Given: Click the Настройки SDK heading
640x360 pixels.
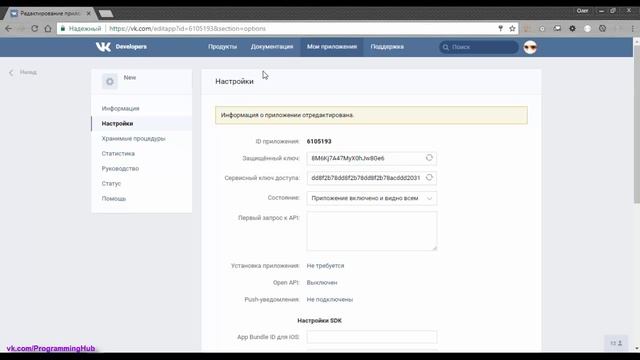Looking at the screenshot, I should coord(319,321).
